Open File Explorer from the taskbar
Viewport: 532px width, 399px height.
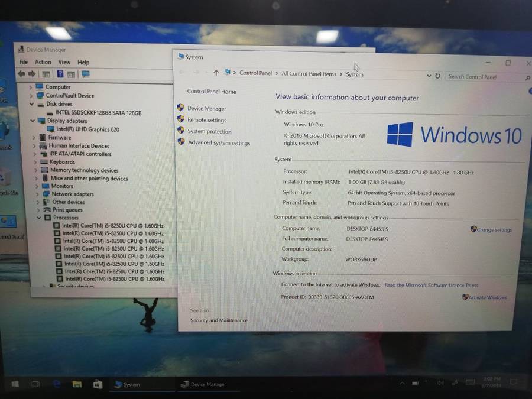76,384
